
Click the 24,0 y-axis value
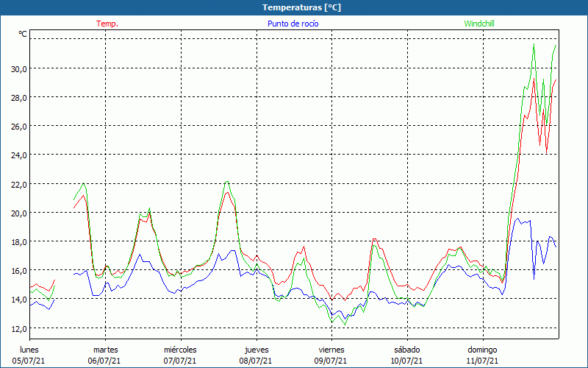pyautogui.click(x=19, y=155)
